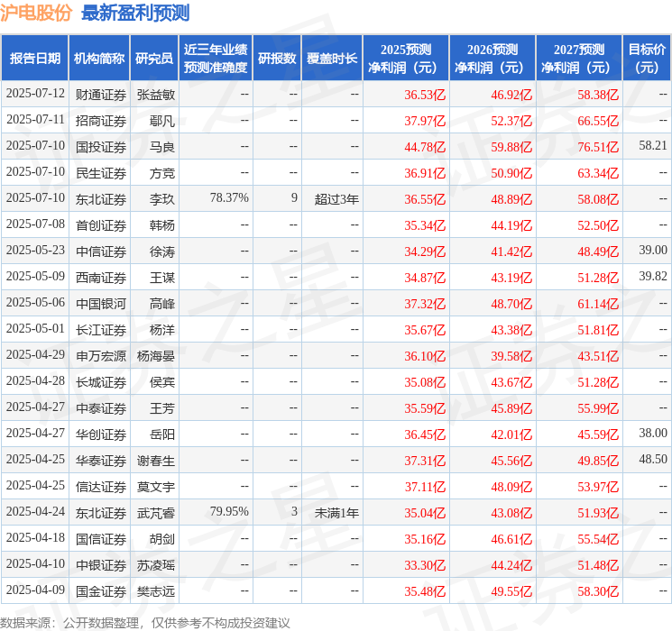Click researcher name 马良

(162, 147)
